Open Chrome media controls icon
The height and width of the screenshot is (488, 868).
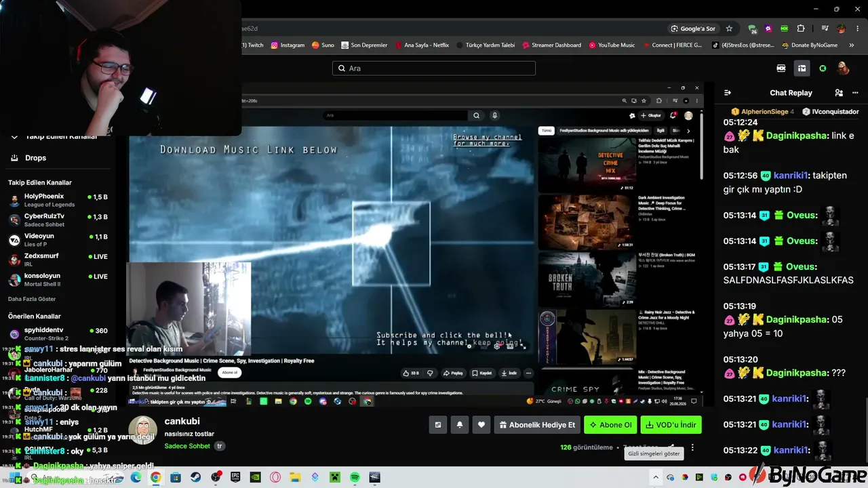(x=825, y=28)
